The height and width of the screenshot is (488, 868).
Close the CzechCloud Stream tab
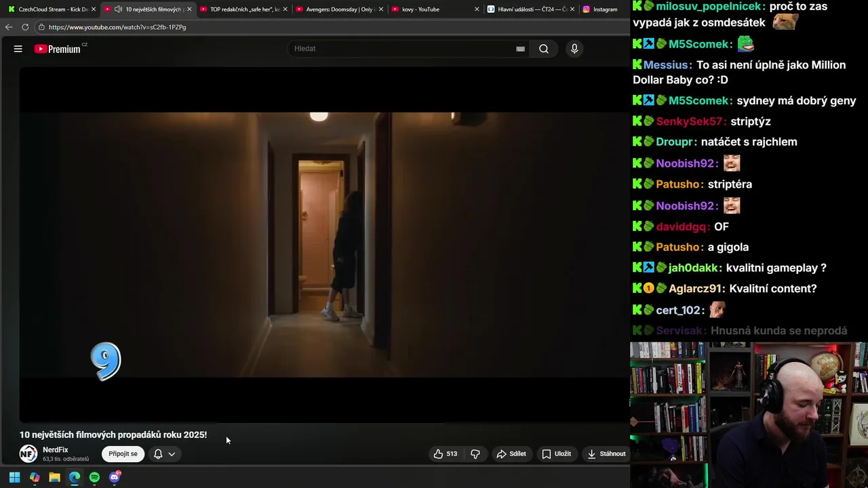(x=94, y=9)
